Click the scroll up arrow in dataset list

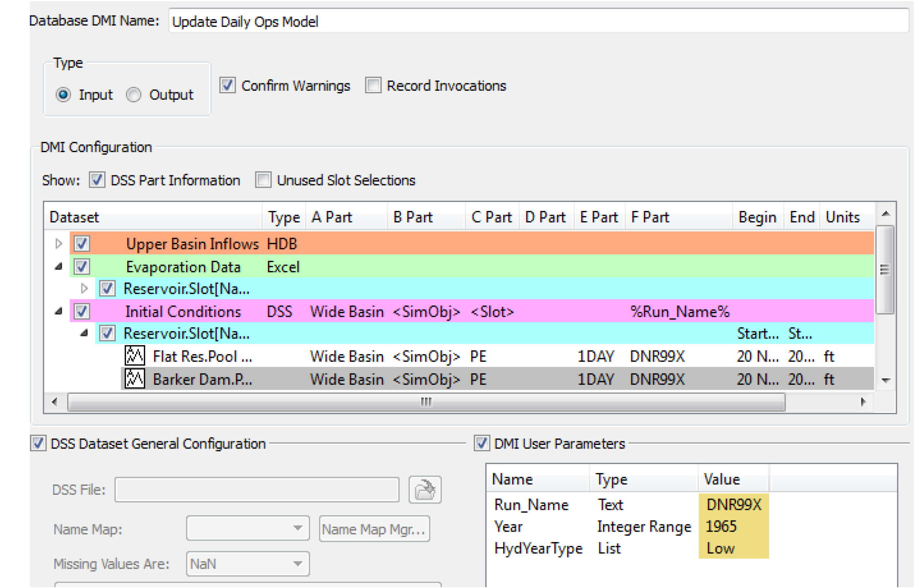885,214
